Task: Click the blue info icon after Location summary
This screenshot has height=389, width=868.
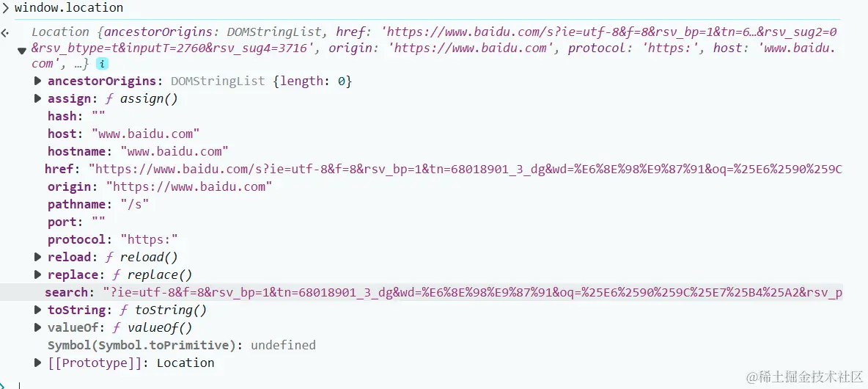Action: point(103,65)
